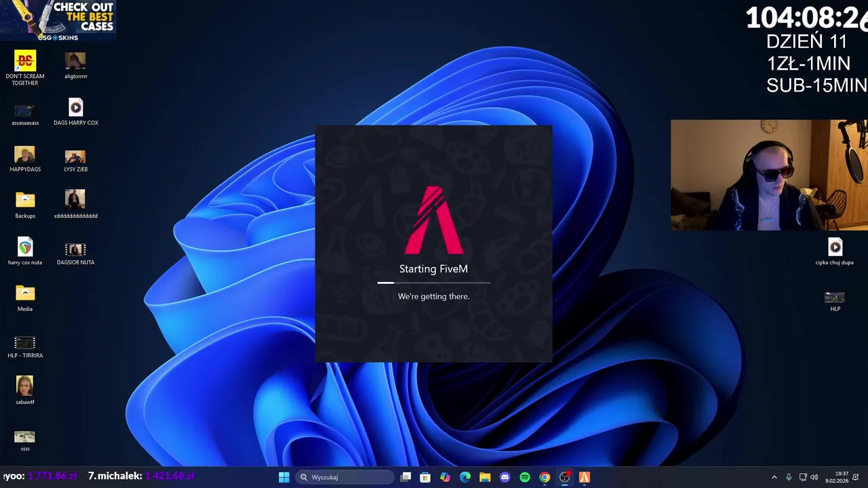Click the FiveM logo in launcher

point(434,220)
